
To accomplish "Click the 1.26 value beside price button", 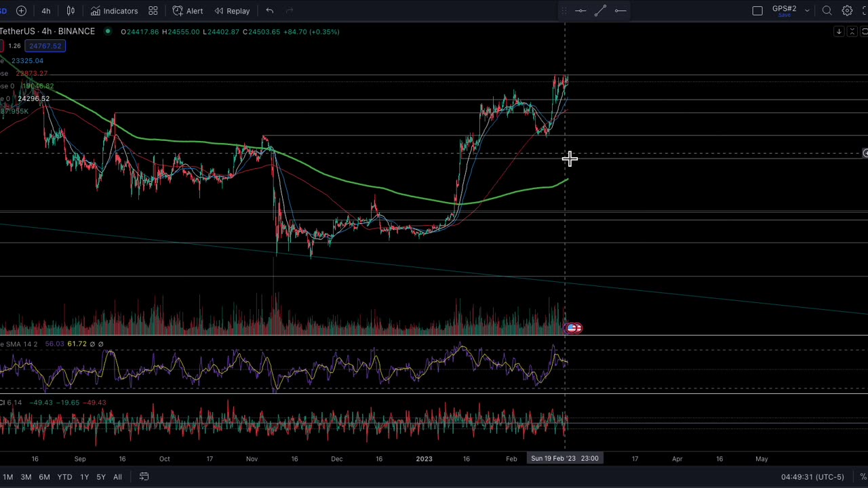I will (14, 45).
